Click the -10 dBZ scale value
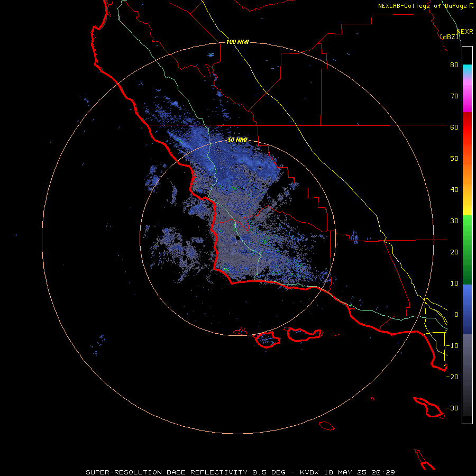Image resolution: width=476 pixels, height=476 pixels. (452, 346)
